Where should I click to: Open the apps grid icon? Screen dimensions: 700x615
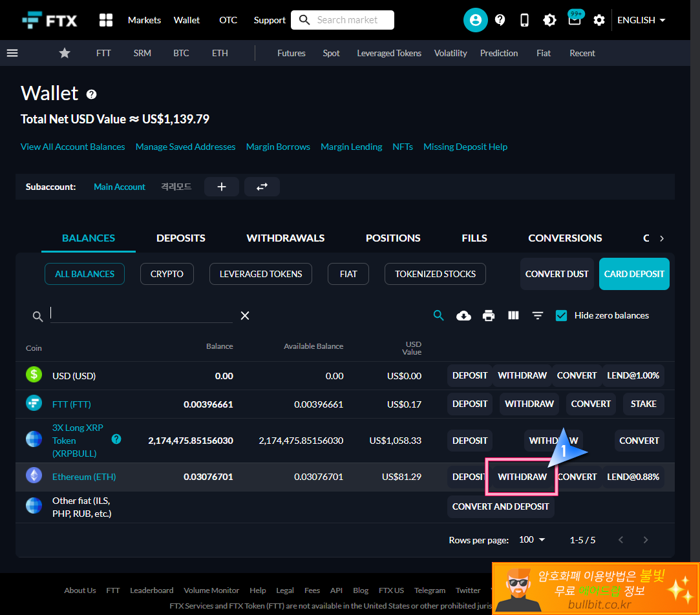(x=106, y=20)
